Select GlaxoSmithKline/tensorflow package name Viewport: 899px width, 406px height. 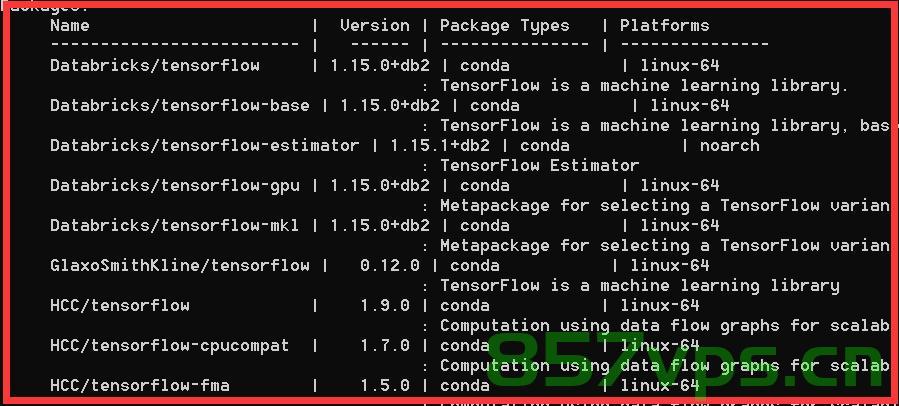pyautogui.click(x=180, y=266)
